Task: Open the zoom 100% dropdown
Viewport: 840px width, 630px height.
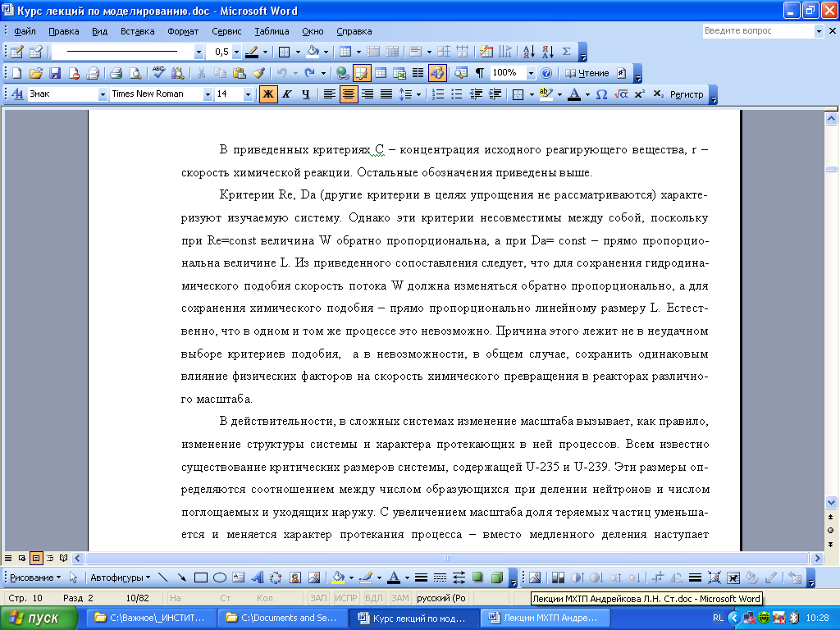Action: coord(531,73)
